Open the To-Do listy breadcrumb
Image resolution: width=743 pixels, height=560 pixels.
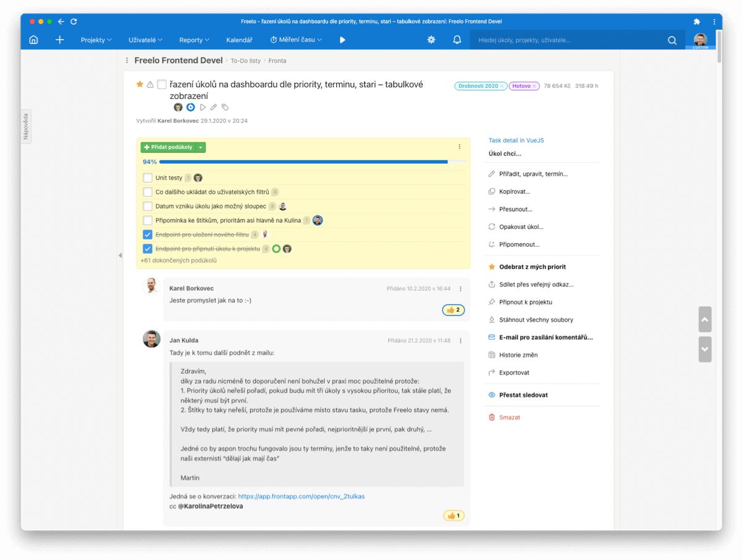pos(246,61)
